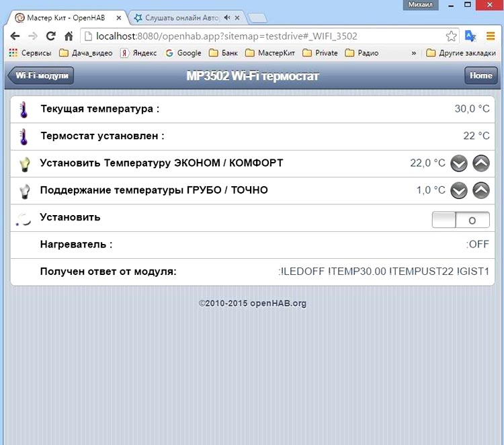Reload the page with refresh icon
This screenshot has width=504, height=445.
click(51, 36)
